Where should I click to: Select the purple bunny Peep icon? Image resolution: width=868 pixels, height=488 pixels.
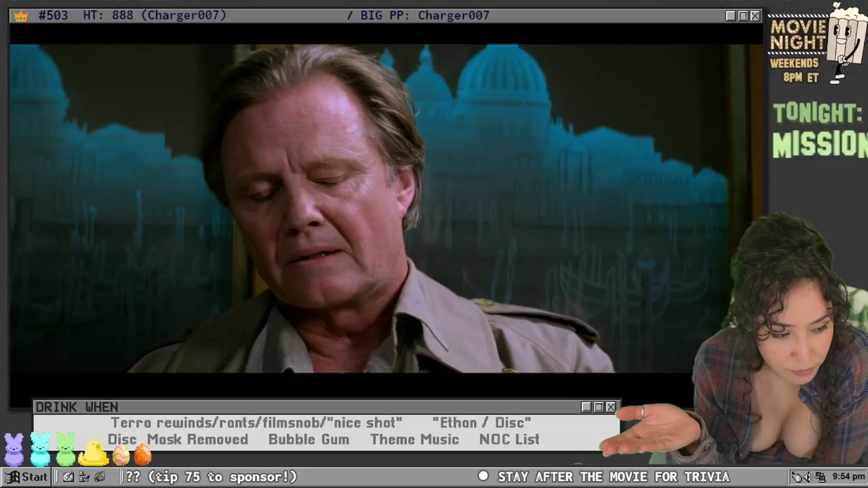14,449
